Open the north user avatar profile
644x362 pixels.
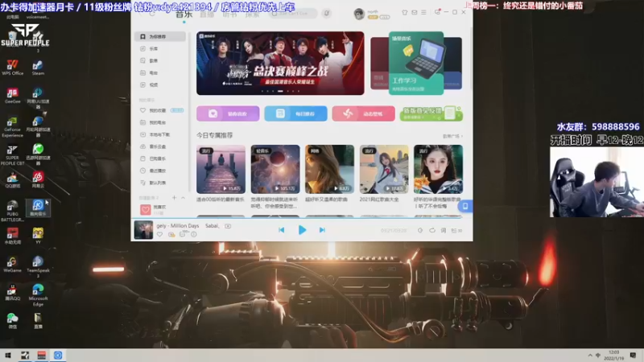[359, 14]
